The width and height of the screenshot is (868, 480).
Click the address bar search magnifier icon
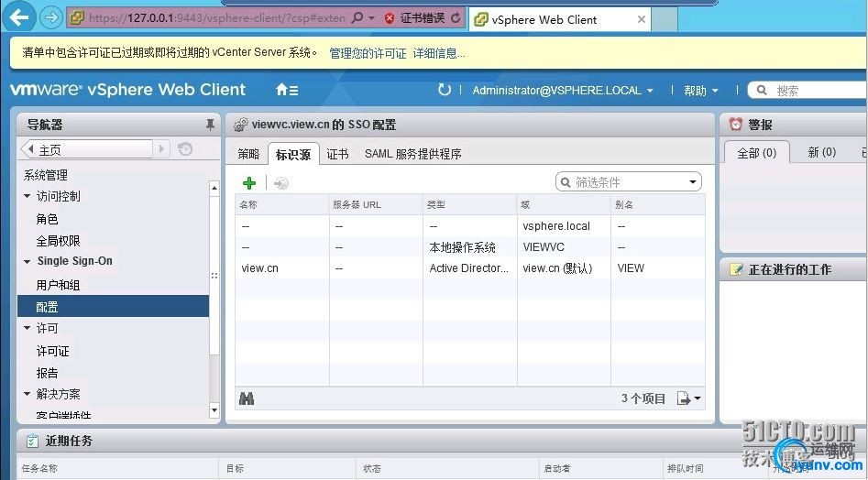click(357, 17)
